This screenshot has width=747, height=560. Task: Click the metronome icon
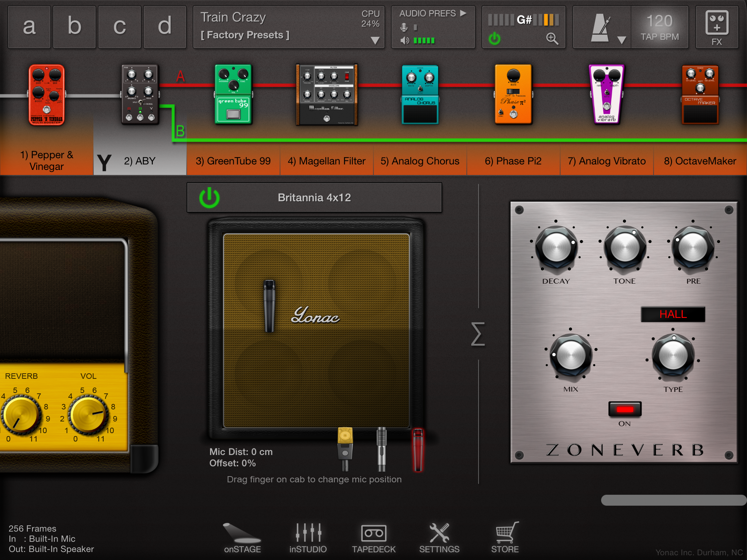point(601,27)
